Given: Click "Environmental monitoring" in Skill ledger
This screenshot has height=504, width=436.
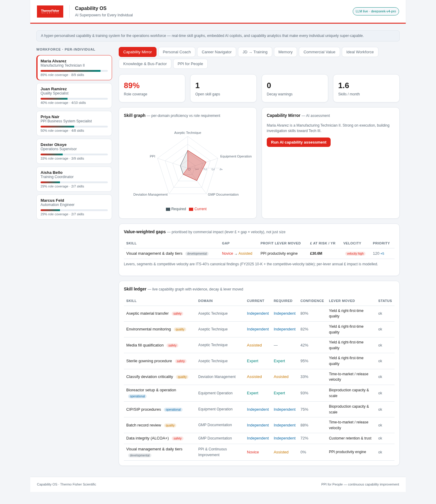Looking at the screenshot, I should point(148,329).
